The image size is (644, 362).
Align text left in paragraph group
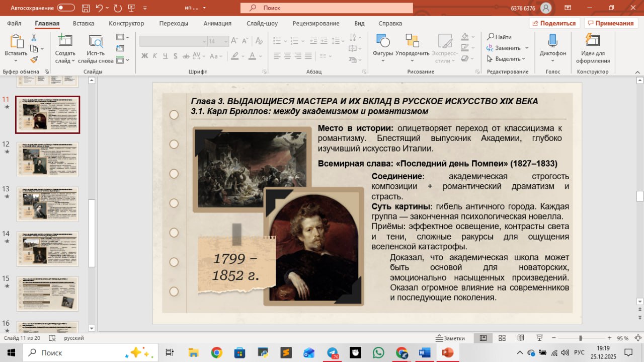click(x=277, y=56)
